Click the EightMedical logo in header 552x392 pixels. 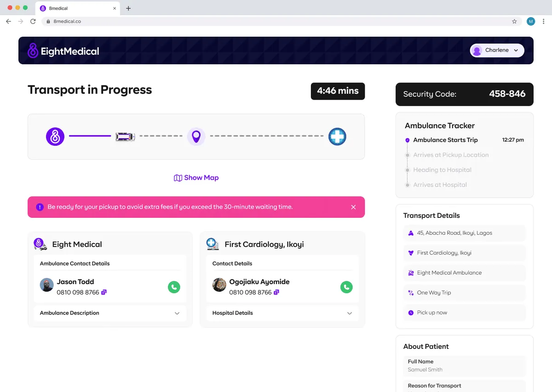63,51
